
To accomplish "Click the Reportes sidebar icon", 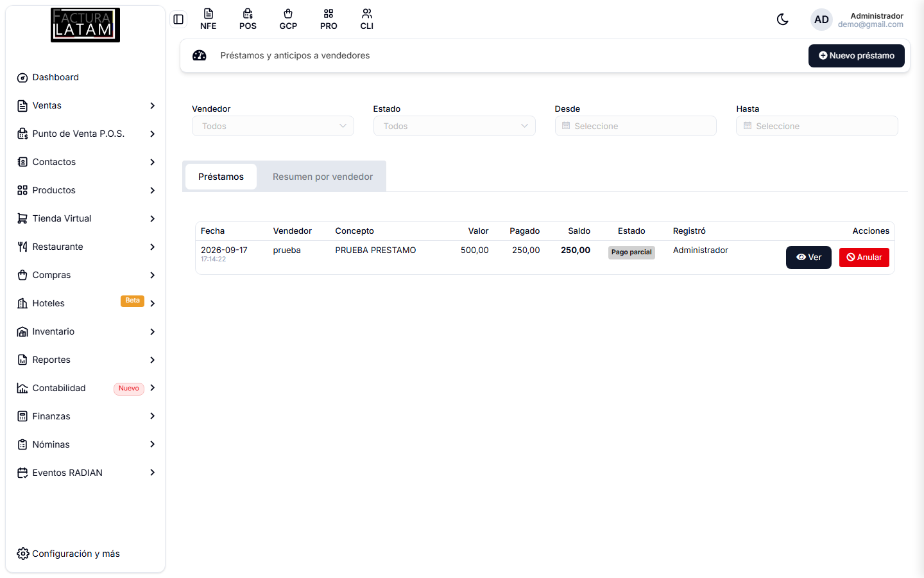I will click(22, 360).
